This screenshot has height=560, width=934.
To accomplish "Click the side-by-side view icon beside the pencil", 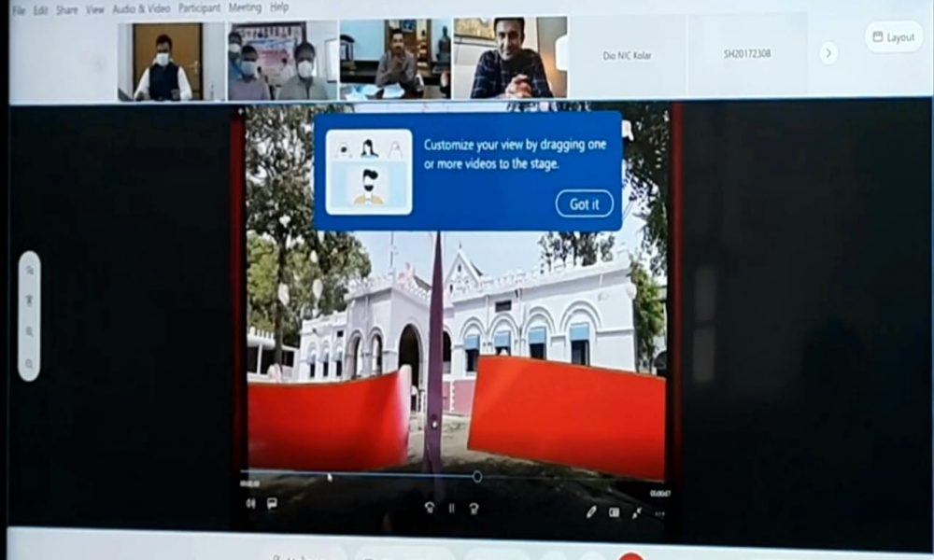I will click(x=615, y=512).
